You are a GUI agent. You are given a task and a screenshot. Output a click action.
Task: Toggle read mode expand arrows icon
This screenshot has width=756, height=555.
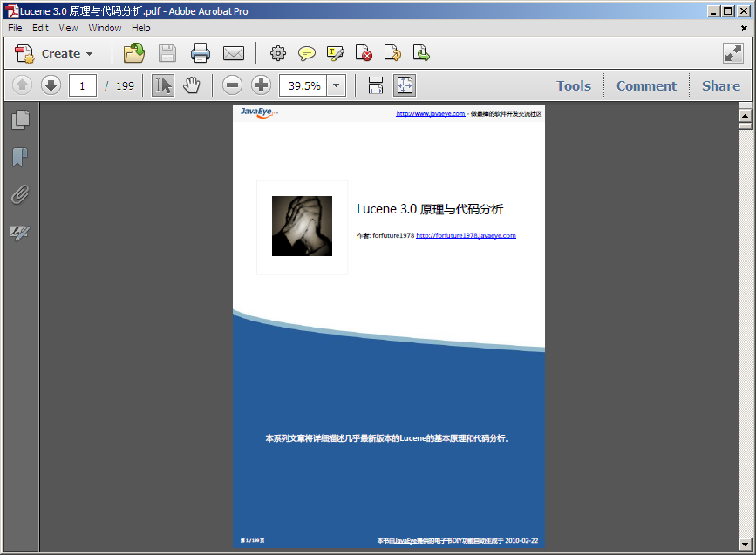[x=732, y=53]
